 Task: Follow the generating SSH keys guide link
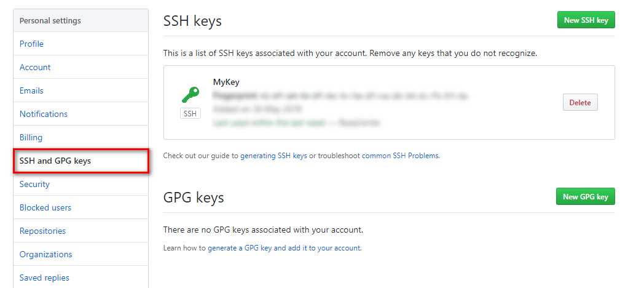273,156
